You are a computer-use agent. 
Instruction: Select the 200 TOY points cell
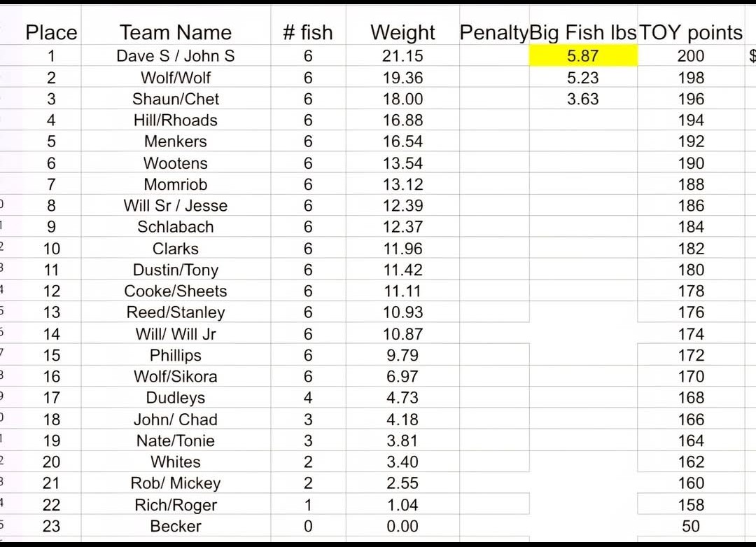click(x=691, y=56)
